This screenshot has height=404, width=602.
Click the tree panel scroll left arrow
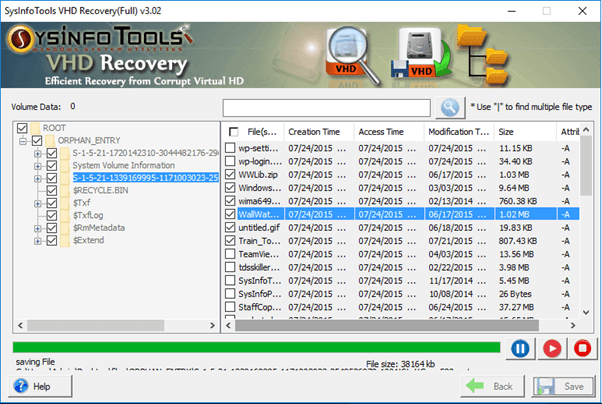point(20,326)
